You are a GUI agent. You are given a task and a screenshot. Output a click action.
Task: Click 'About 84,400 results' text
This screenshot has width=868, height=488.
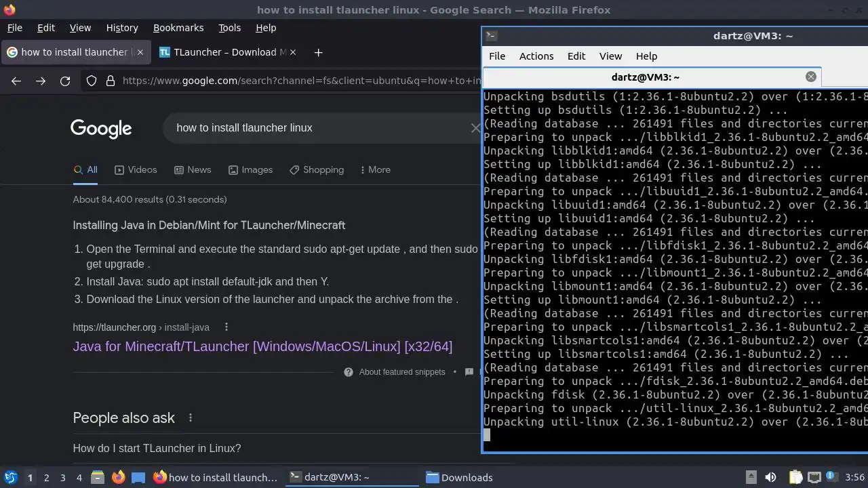coord(150,200)
